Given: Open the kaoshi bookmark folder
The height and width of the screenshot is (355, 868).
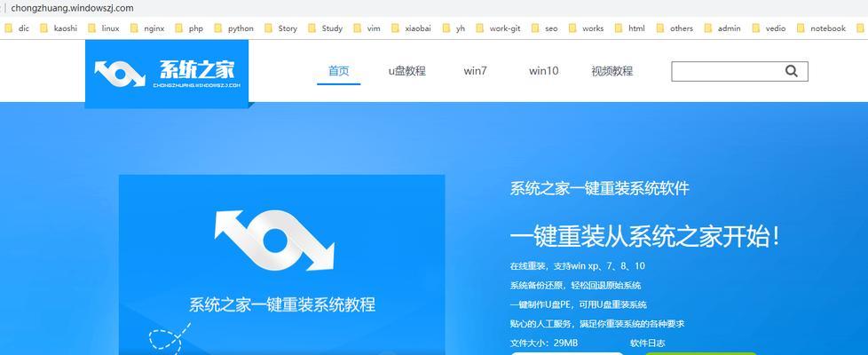Looking at the screenshot, I should (x=58, y=28).
